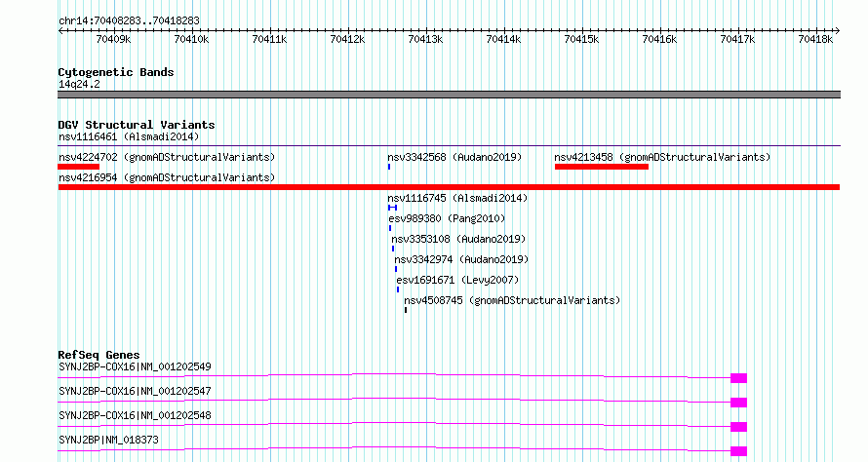Image resolution: width=868 pixels, height=462 pixels.
Task: Open SYNJ2BP|NM_018373 gene label
Action: click(108, 440)
